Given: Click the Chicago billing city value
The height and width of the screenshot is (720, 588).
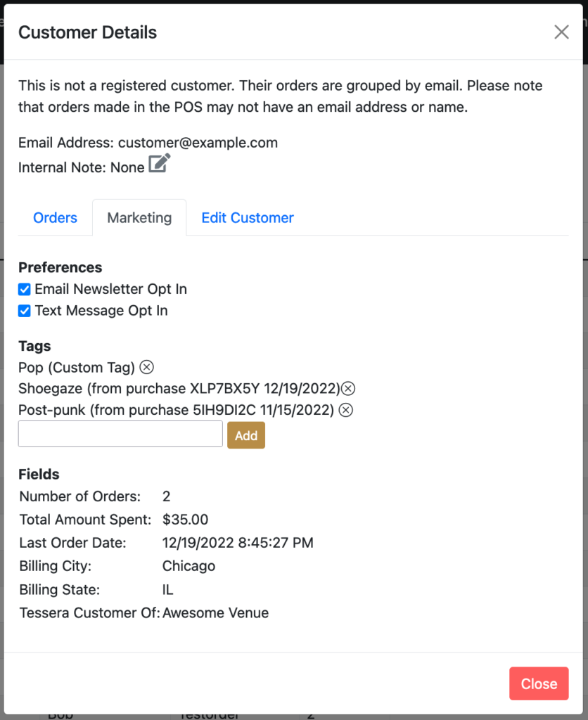Looking at the screenshot, I should 188,566.
